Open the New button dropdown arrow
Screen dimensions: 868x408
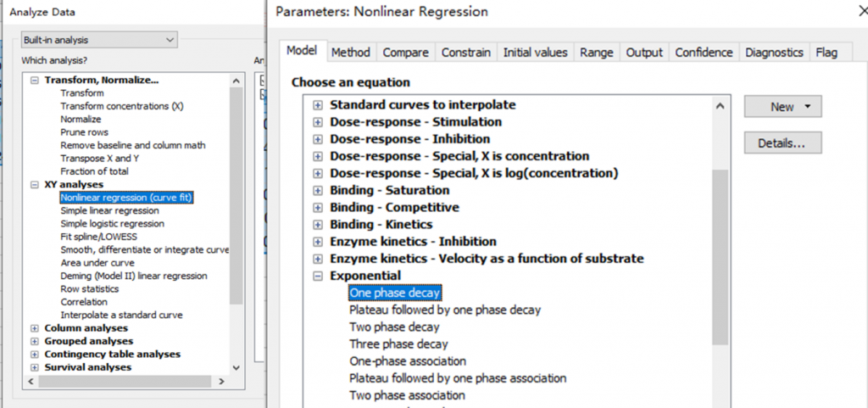pos(807,107)
